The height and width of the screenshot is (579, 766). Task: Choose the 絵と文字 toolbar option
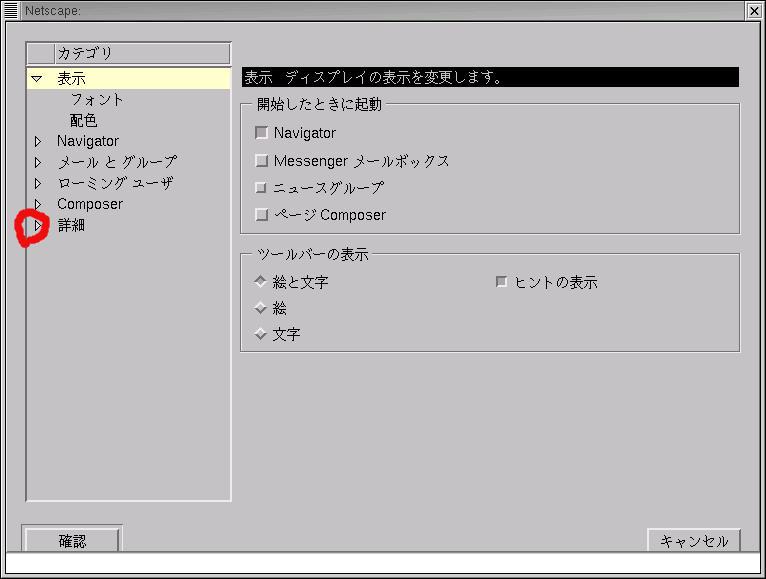tap(260, 281)
